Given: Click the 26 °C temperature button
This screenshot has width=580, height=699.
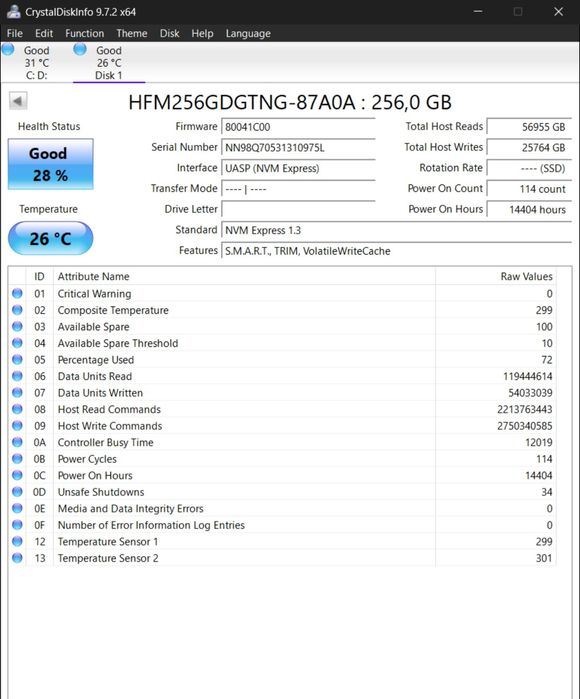Looking at the screenshot, I should click(x=50, y=238).
